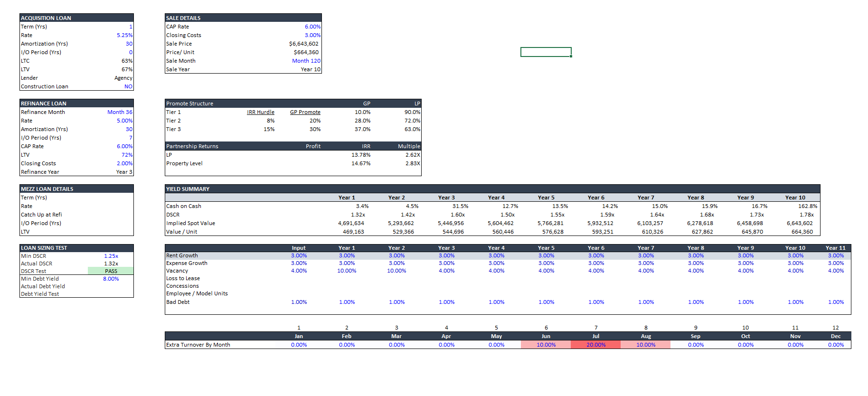Select the Refinance Month 'Month 36' cell
The height and width of the screenshot is (396, 868).
tap(120, 112)
